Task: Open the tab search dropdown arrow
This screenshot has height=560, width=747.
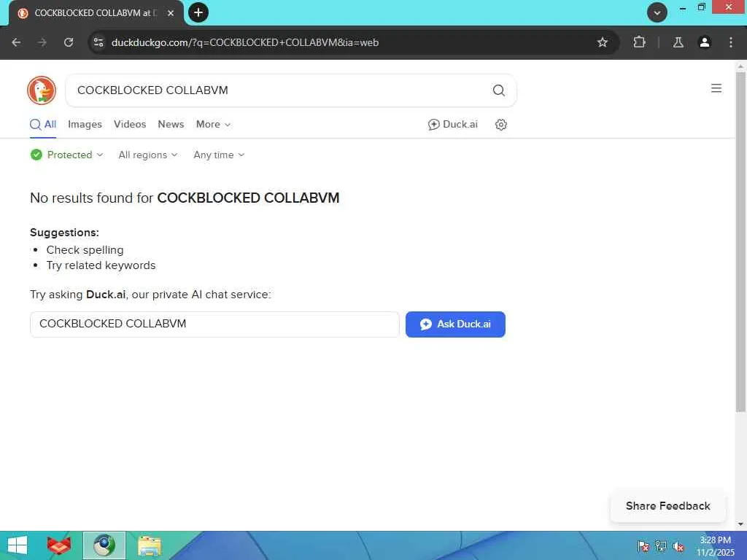Action: 657,13
